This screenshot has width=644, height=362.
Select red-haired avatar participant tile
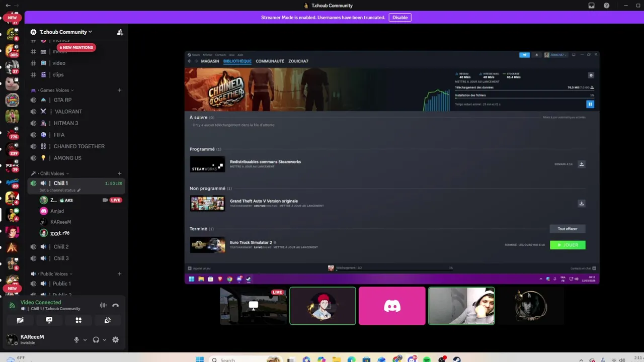pyautogui.click(x=323, y=306)
